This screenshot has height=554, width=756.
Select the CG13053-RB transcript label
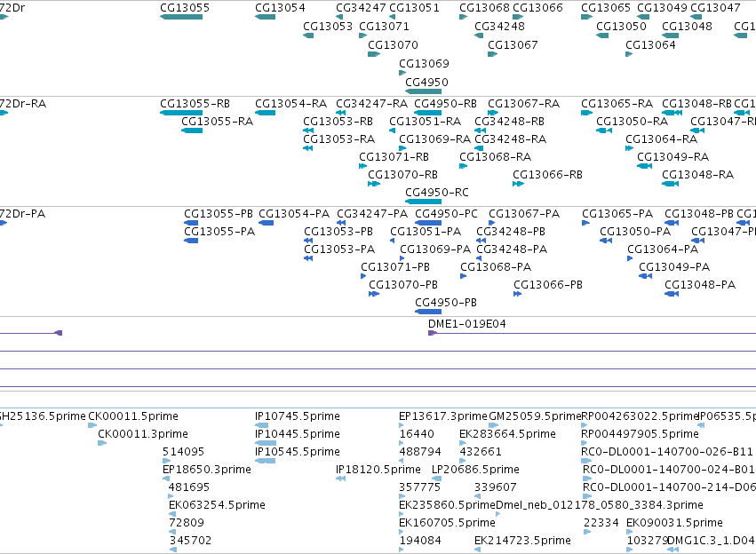pyautogui.click(x=338, y=122)
